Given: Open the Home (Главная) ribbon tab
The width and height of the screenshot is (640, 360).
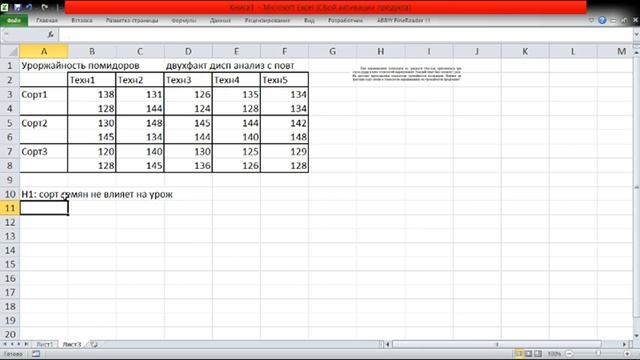Looking at the screenshot, I should [x=47, y=20].
